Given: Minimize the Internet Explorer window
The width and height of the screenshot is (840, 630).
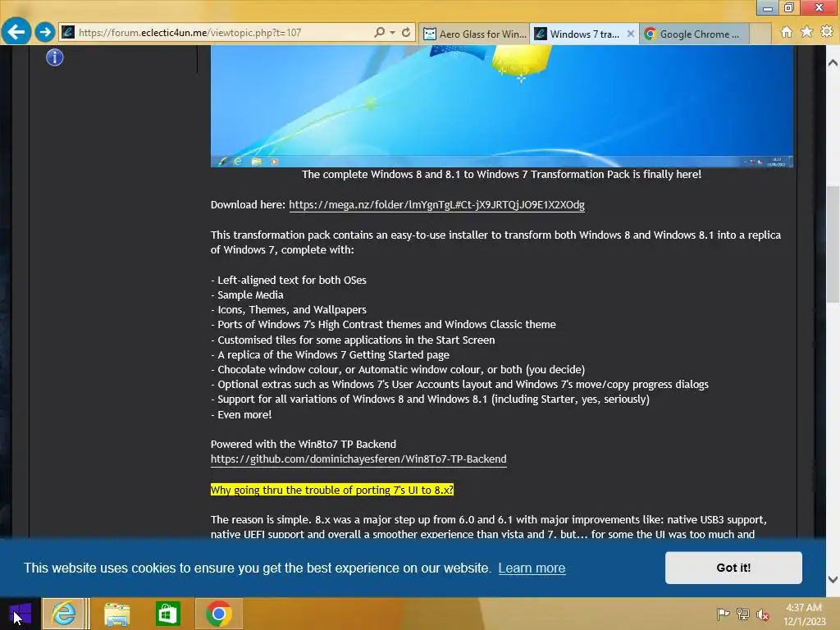Looking at the screenshot, I should (x=767, y=7).
